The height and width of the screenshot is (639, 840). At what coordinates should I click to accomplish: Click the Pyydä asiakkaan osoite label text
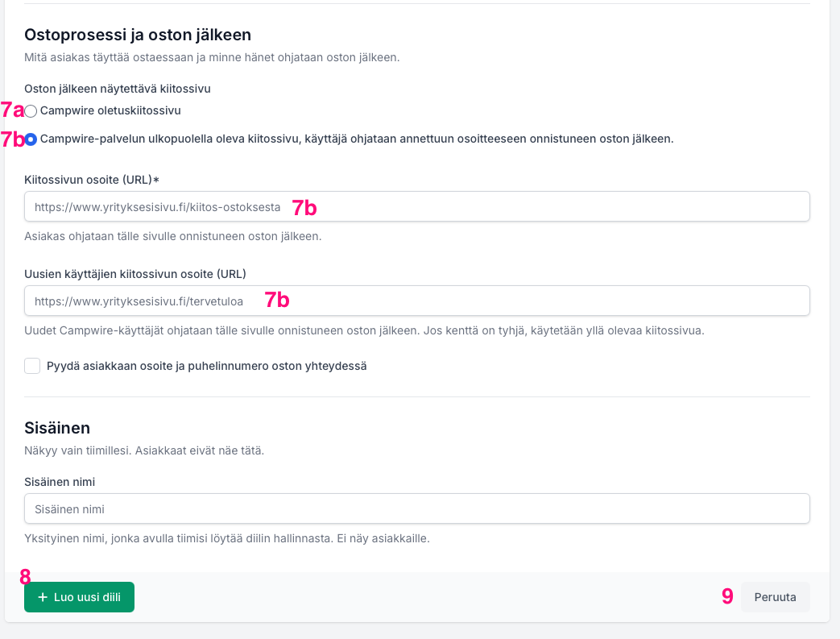tap(207, 366)
